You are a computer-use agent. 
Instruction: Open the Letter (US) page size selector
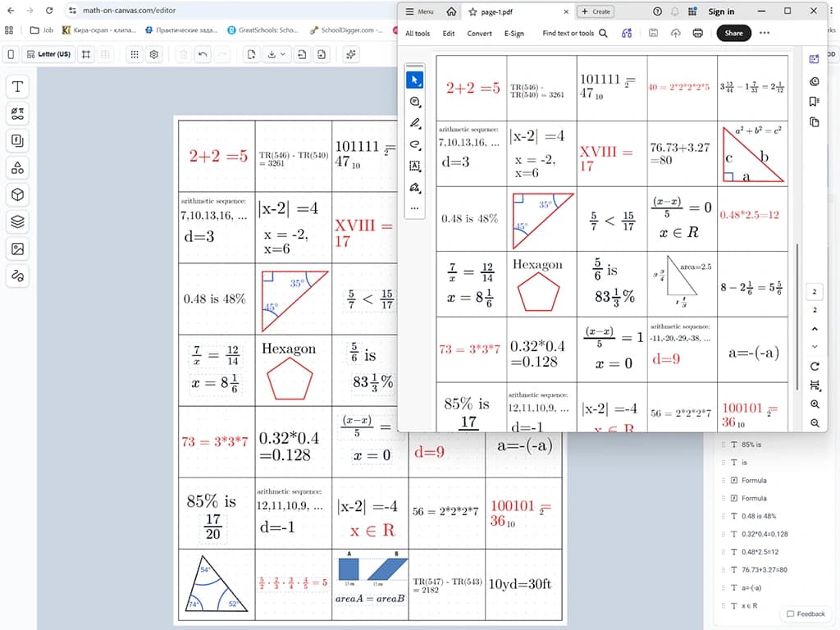(x=48, y=54)
